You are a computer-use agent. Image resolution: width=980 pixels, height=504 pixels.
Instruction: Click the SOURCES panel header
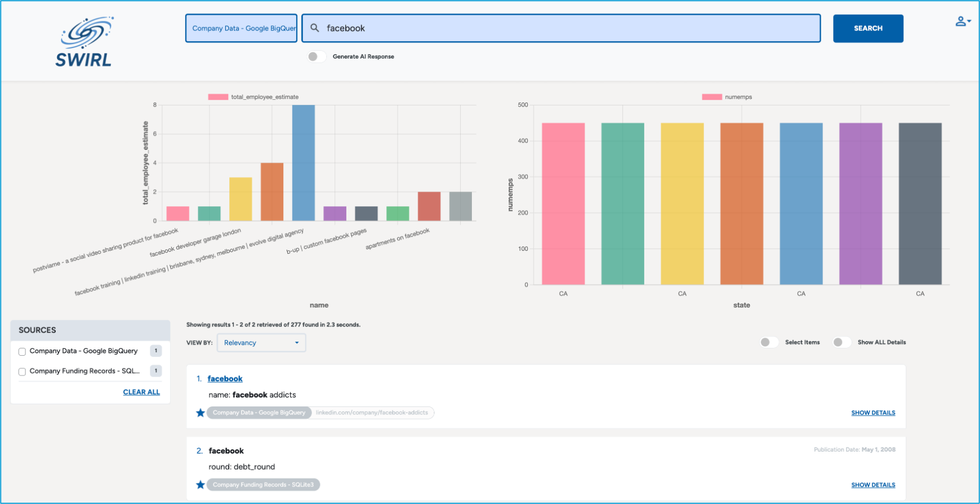pos(90,330)
